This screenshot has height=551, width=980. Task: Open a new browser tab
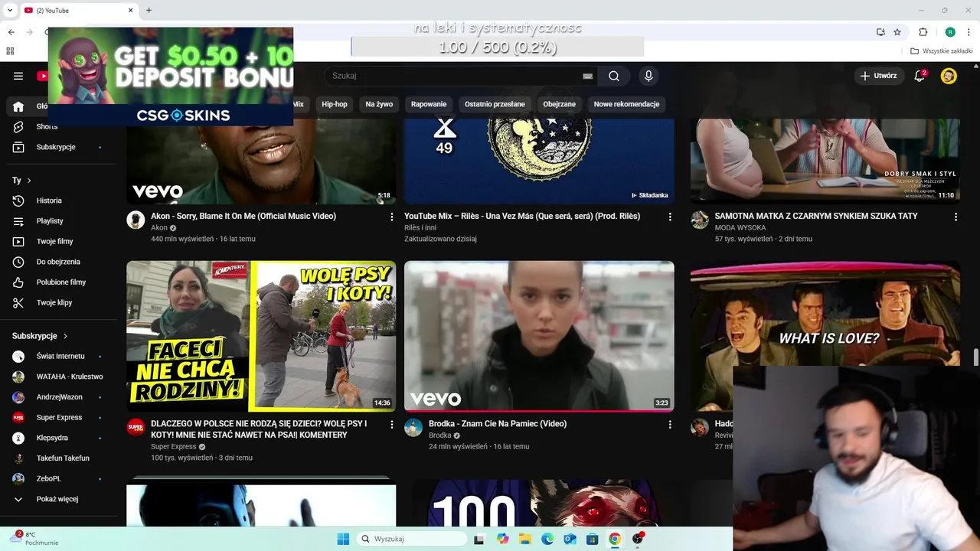(149, 10)
